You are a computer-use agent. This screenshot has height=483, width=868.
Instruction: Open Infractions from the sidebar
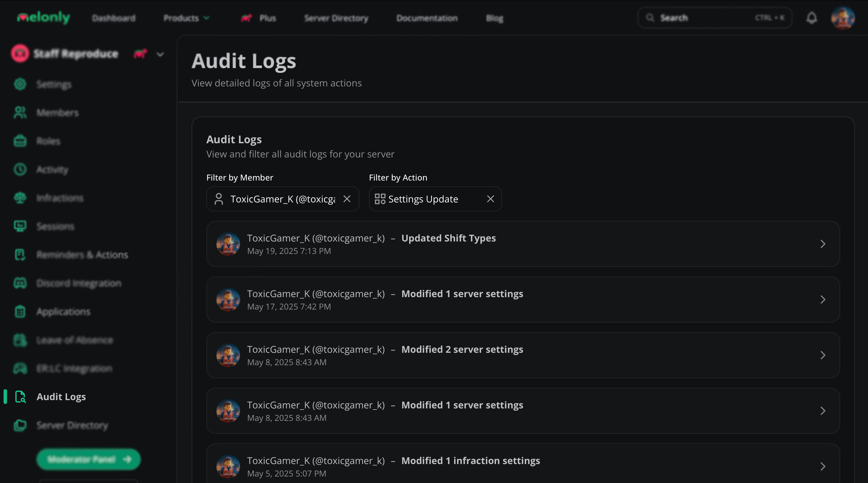pyautogui.click(x=60, y=198)
